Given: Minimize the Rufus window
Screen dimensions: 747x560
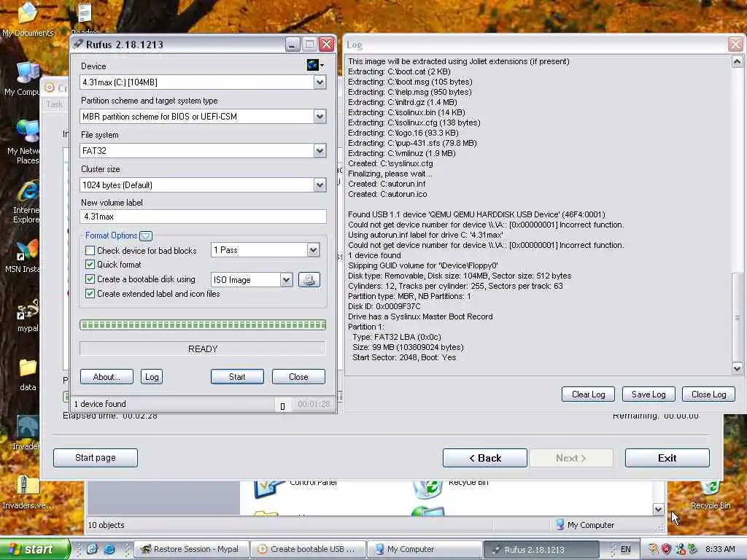Looking at the screenshot, I should (x=293, y=44).
